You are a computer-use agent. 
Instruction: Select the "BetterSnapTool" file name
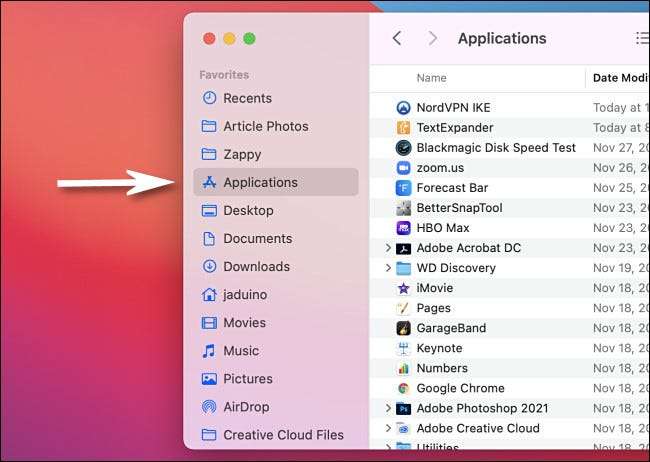pos(459,208)
